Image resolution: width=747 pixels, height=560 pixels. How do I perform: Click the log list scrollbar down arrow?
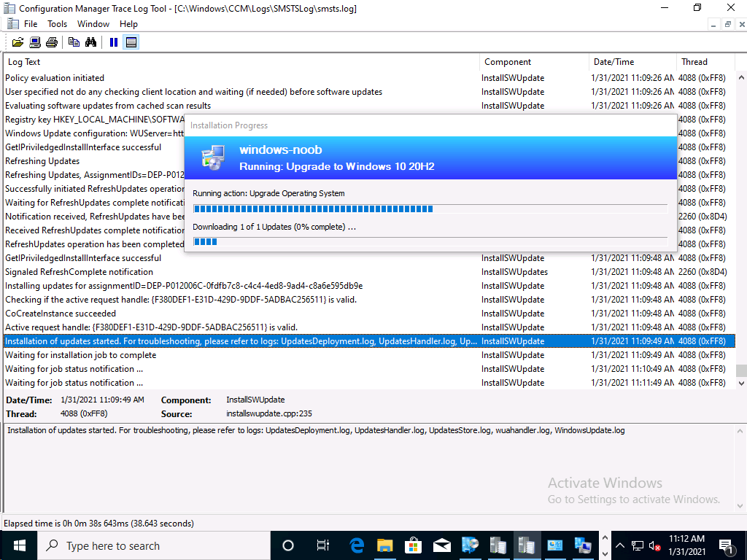pyautogui.click(x=741, y=383)
